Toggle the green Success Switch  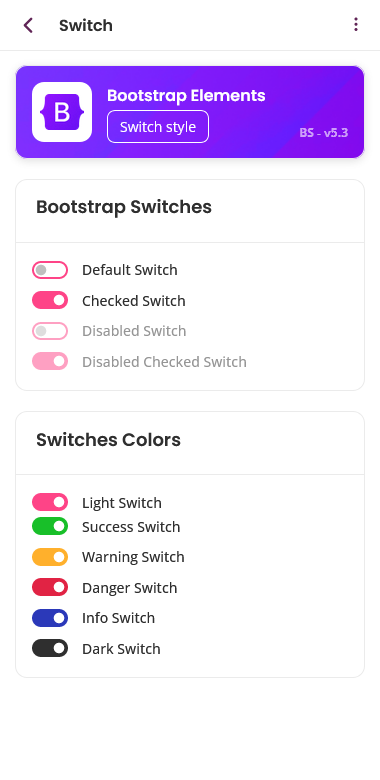click(50, 526)
